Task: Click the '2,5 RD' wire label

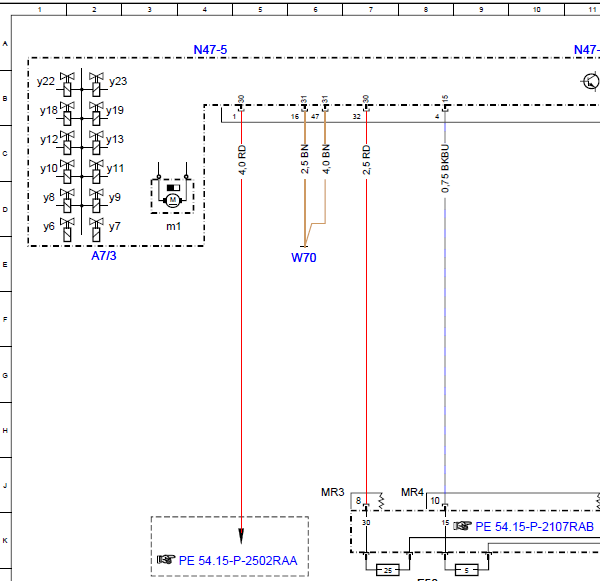Action: [x=367, y=160]
